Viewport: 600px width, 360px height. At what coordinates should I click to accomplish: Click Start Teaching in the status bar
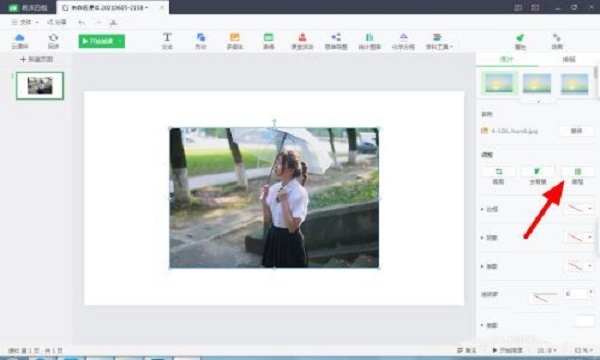point(508,350)
